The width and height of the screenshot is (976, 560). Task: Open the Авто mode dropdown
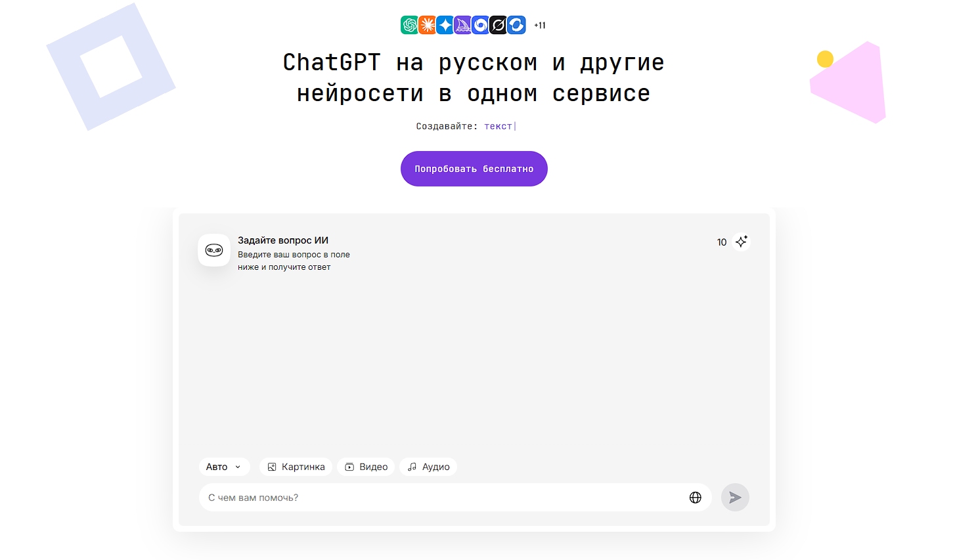click(x=224, y=467)
